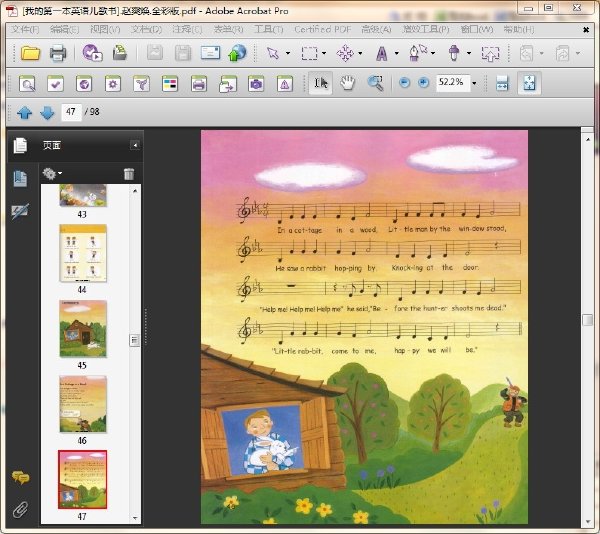600x534 pixels.
Task: Open the zoom level dropdown arrow
Action: coord(474,83)
